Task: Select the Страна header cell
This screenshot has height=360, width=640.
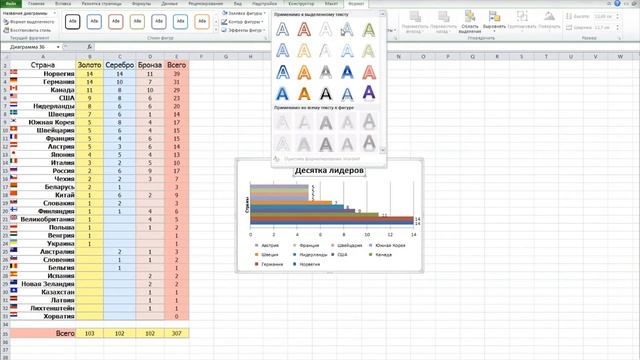Action: tap(42, 65)
